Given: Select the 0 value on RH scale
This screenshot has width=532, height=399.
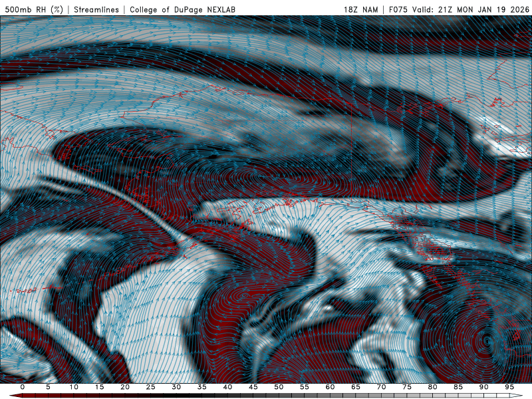Looking at the screenshot, I should tap(23, 387).
